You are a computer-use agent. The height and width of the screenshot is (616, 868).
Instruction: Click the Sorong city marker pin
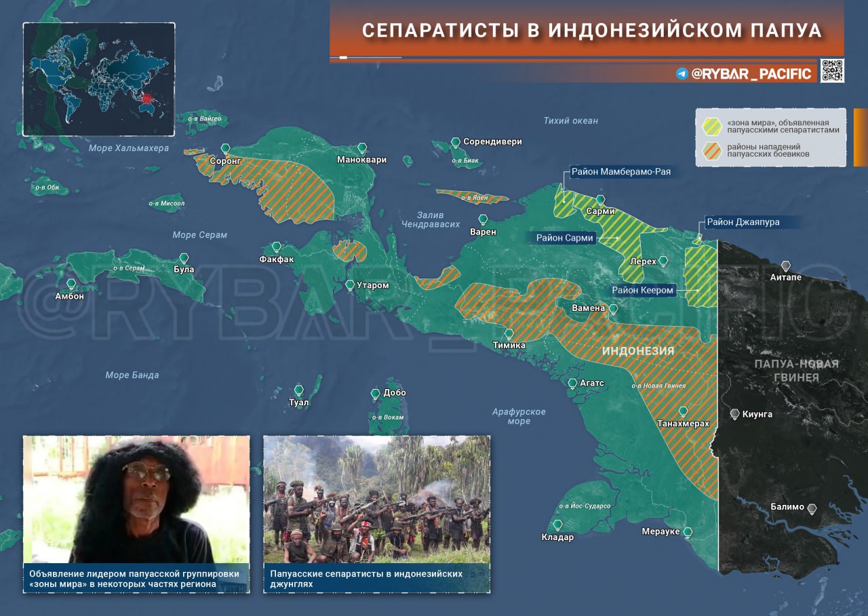(226, 148)
